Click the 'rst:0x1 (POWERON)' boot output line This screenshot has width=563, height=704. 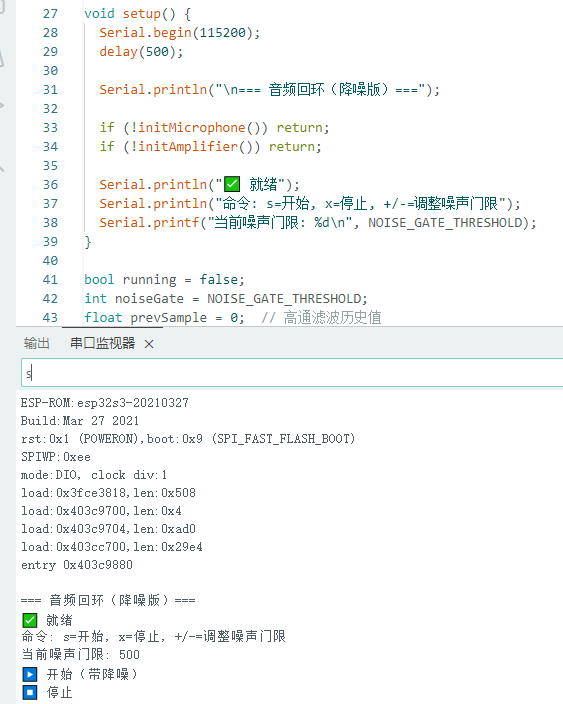(188, 439)
